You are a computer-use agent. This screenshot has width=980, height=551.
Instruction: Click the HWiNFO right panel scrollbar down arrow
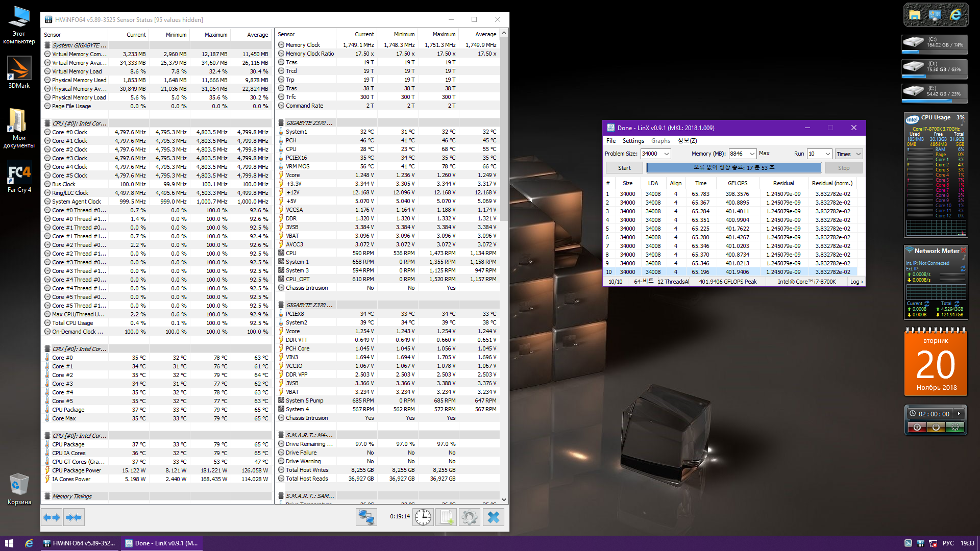coord(504,500)
